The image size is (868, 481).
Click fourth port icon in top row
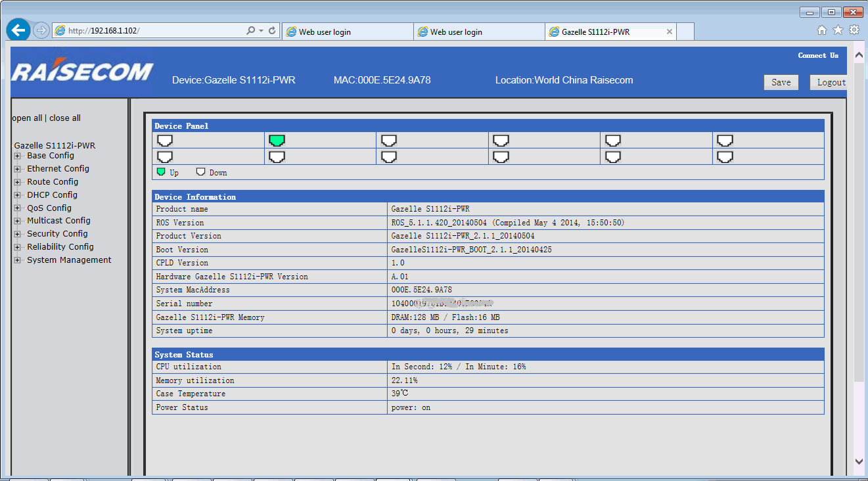[x=501, y=140]
